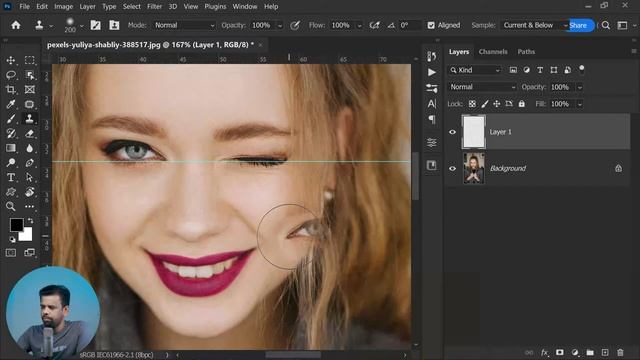This screenshot has width=640, height=360.
Task: Go to Home screen icon
Action: click(x=16, y=25)
